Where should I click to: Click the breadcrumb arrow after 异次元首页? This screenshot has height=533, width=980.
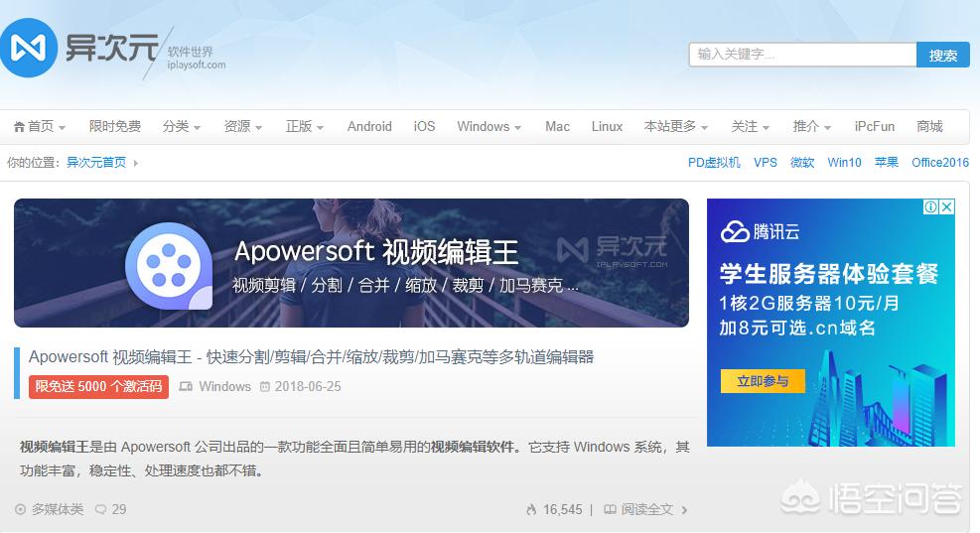[x=136, y=163]
